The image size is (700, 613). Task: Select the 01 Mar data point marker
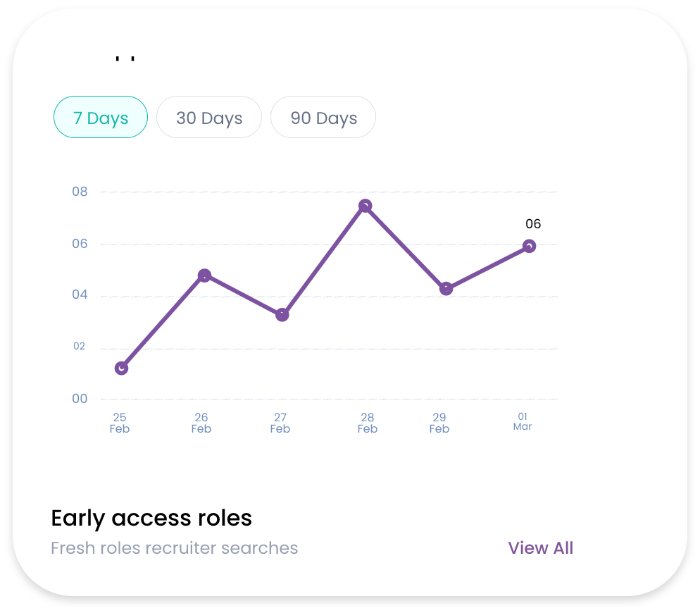point(529,246)
